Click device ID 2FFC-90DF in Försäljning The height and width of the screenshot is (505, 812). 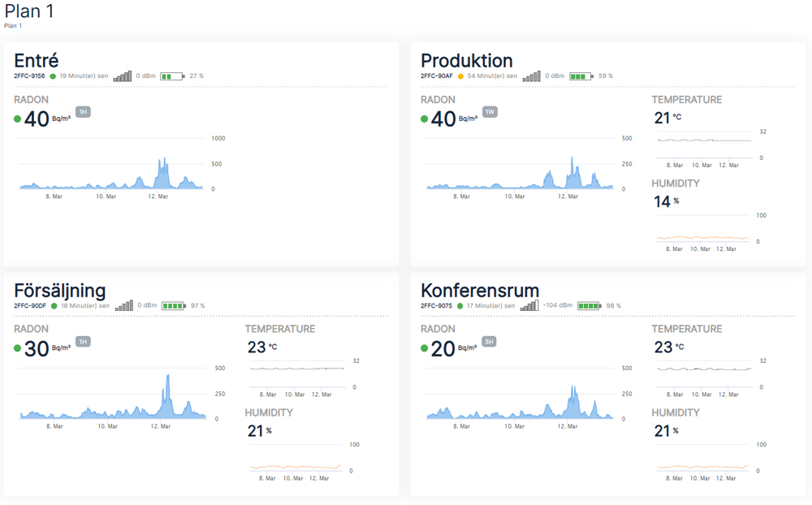[x=29, y=306]
